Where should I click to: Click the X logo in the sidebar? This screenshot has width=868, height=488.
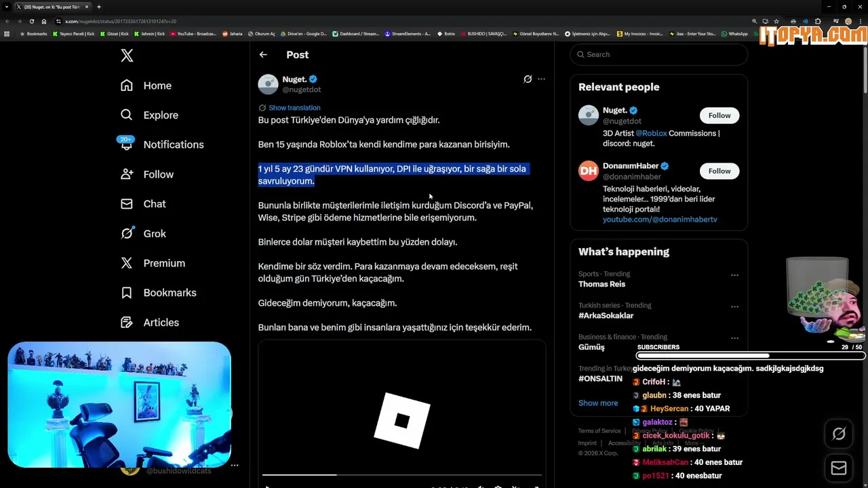(x=127, y=56)
